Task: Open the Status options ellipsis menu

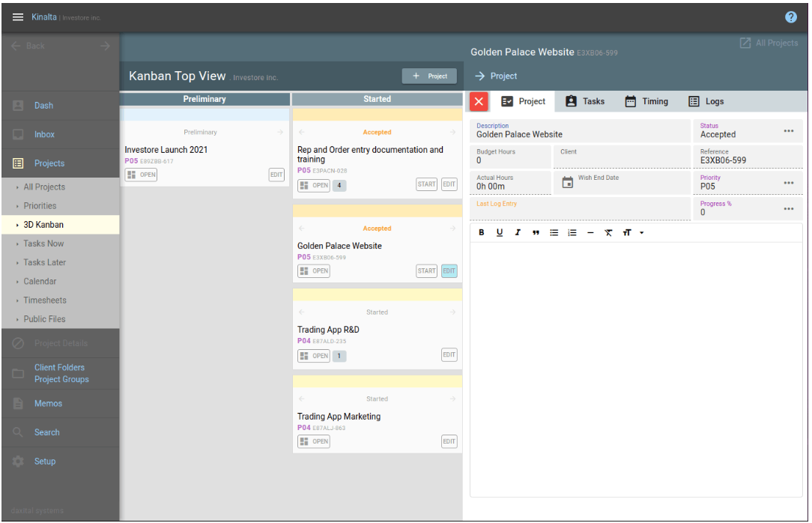Action: pyautogui.click(x=789, y=130)
